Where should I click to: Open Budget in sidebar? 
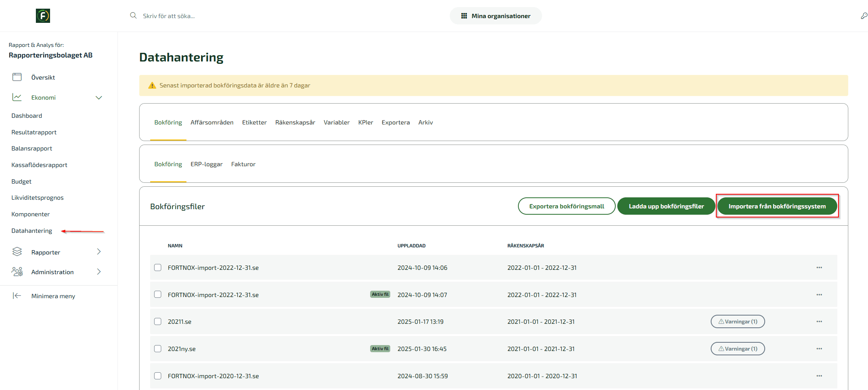pos(21,182)
